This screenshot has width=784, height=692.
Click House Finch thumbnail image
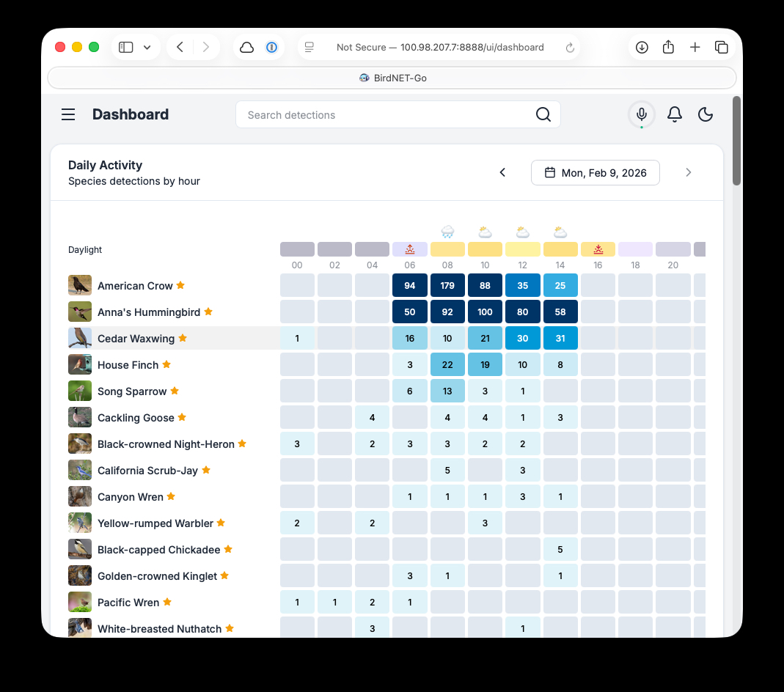pyautogui.click(x=80, y=364)
